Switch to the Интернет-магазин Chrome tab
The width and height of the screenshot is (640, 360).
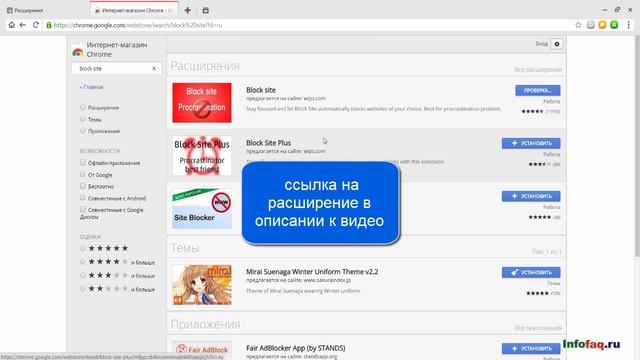pos(134,10)
